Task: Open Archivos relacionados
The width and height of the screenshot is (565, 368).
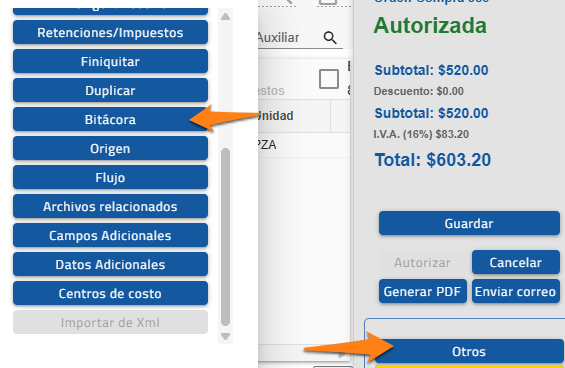Action: 110,207
